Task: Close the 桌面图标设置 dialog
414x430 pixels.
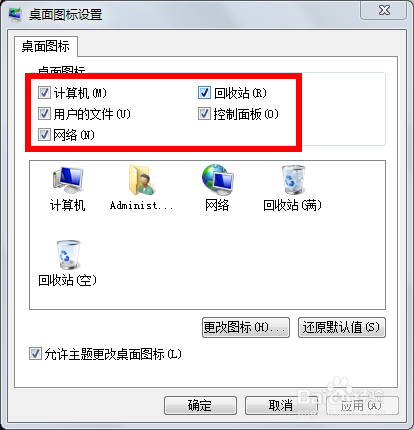Action: (x=384, y=11)
